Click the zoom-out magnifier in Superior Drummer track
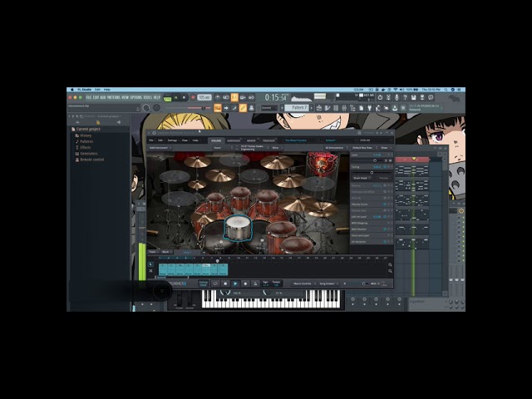The height and width of the screenshot is (399, 532). coord(390,271)
